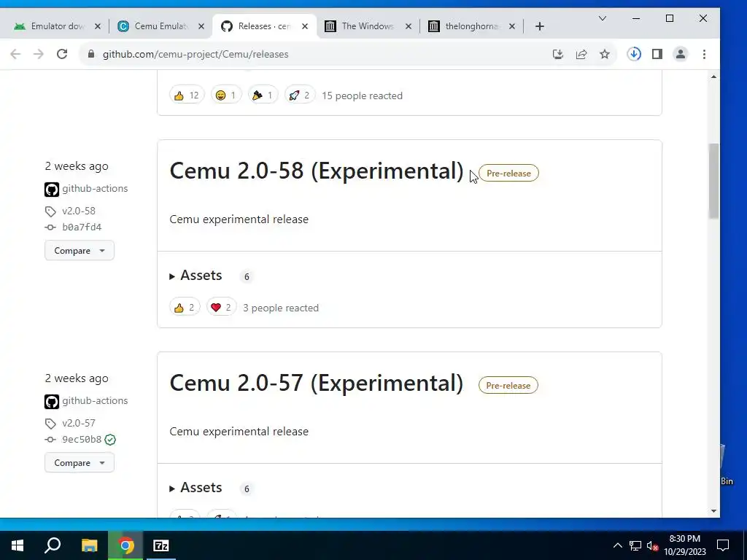Open Compare dropdown for v2.0-57
The height and width of the screenshot is (560, 747).
coord(79,463)
